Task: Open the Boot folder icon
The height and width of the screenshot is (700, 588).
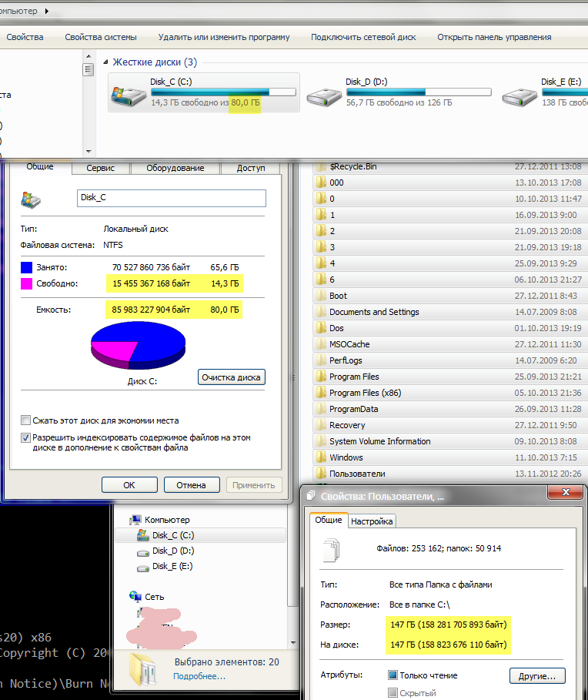Action: 321,296
